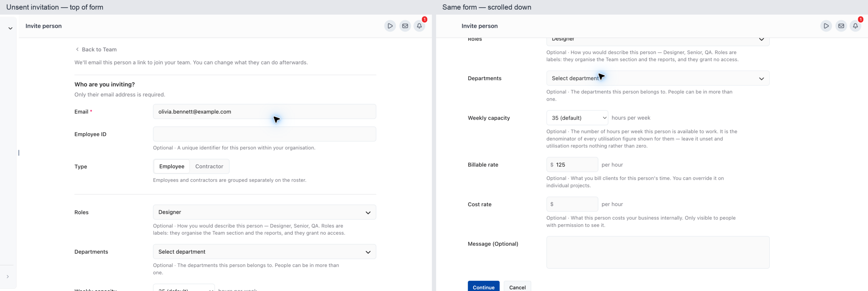This screenshot has width=868, height=291.
Task: Open the mail icon in the left panel header
Action: tap(405, 26)
